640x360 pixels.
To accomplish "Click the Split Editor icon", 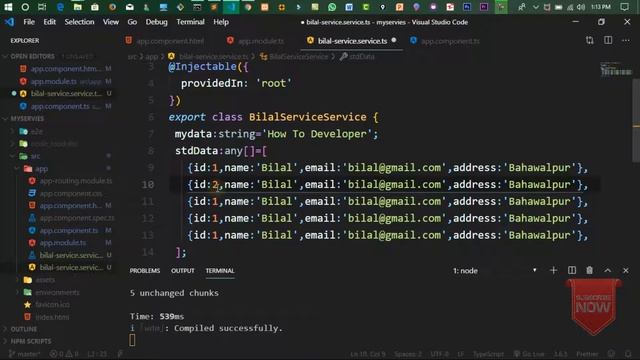I will coord(608,40).
